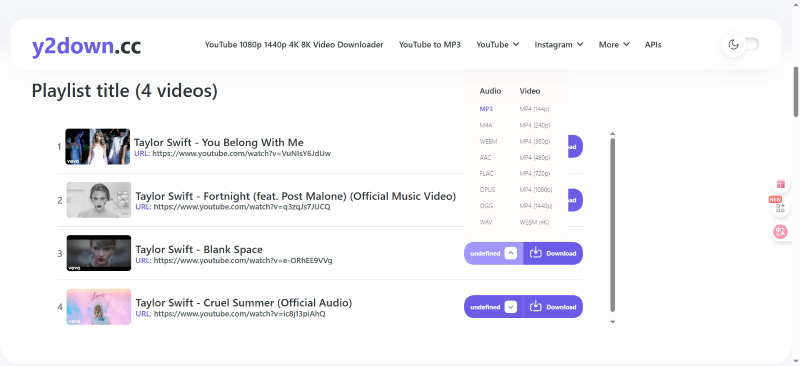Pick FLAC audio format
This screenshot has height=366, width=800.
[x=486, y=174]
